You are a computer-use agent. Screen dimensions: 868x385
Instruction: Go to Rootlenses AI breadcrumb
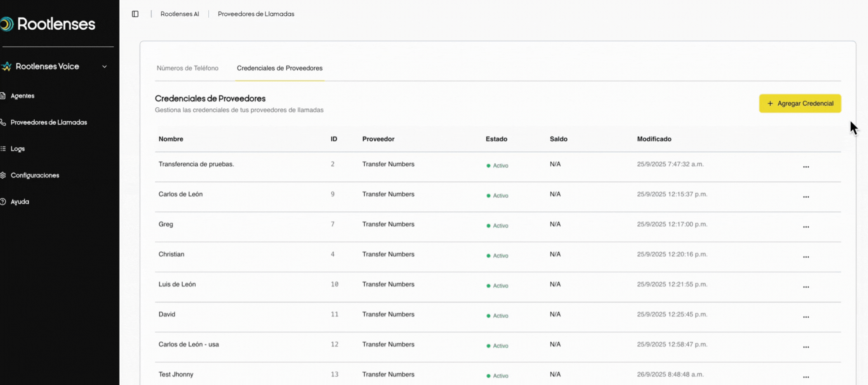(x=179, y=14)
